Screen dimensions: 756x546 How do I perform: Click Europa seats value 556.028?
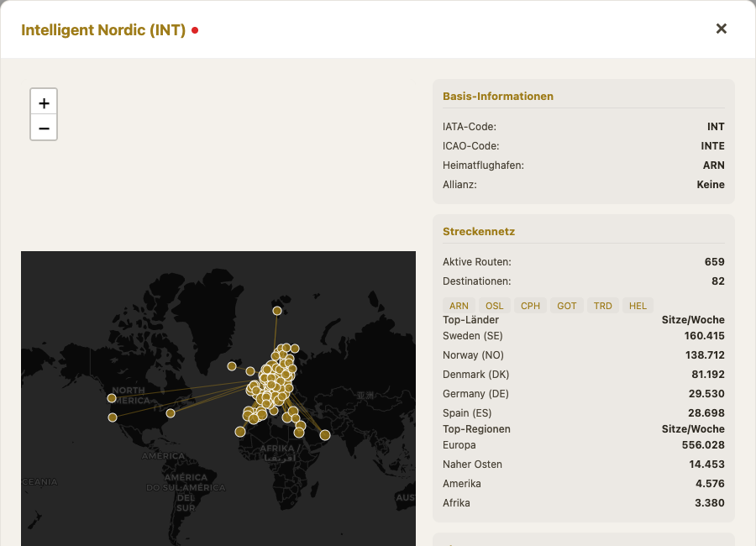pyautogui.click(x=703, y=444)
